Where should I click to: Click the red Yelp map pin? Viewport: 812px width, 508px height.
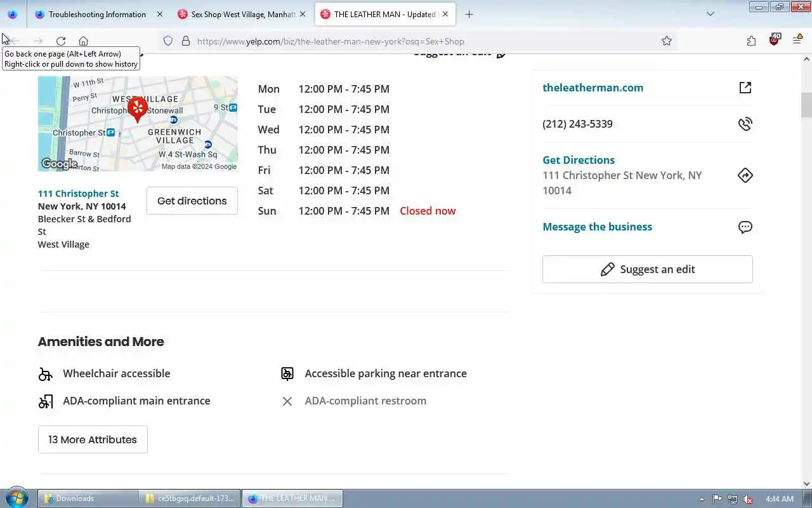[138, 109]
